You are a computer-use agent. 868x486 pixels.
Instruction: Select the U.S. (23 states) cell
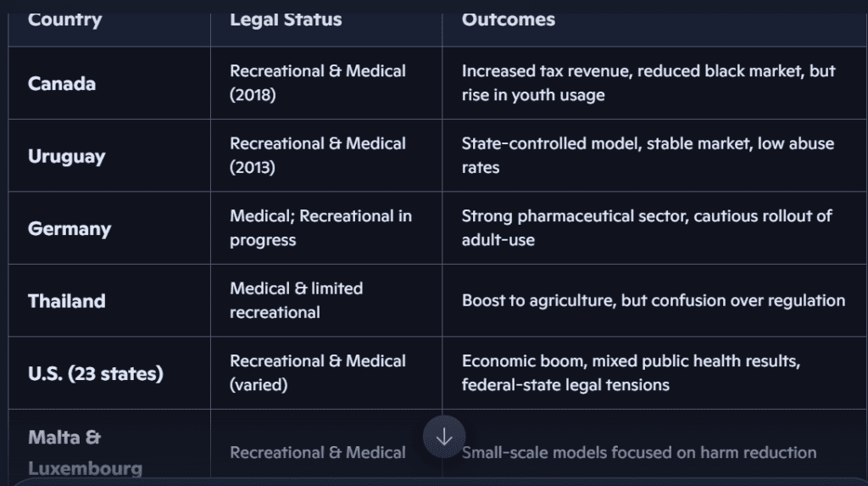click(95, 373)
